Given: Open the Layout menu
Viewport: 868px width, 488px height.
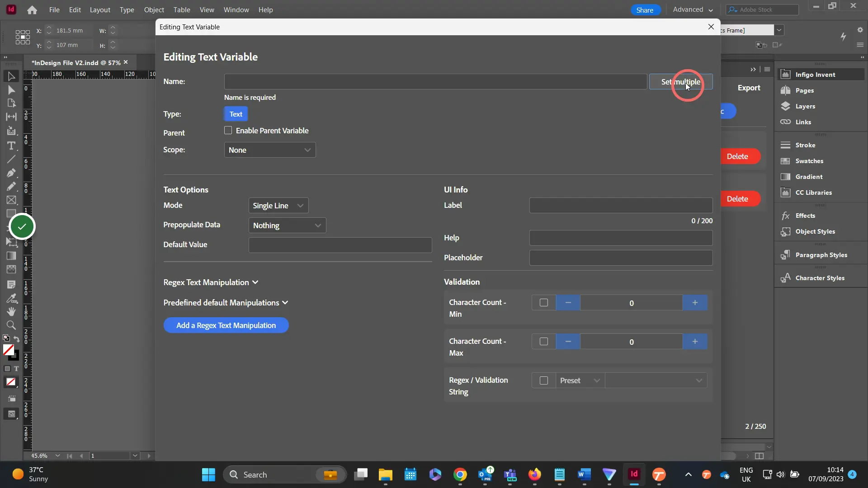Looking at the screenshot, I should tap(100, 10).
